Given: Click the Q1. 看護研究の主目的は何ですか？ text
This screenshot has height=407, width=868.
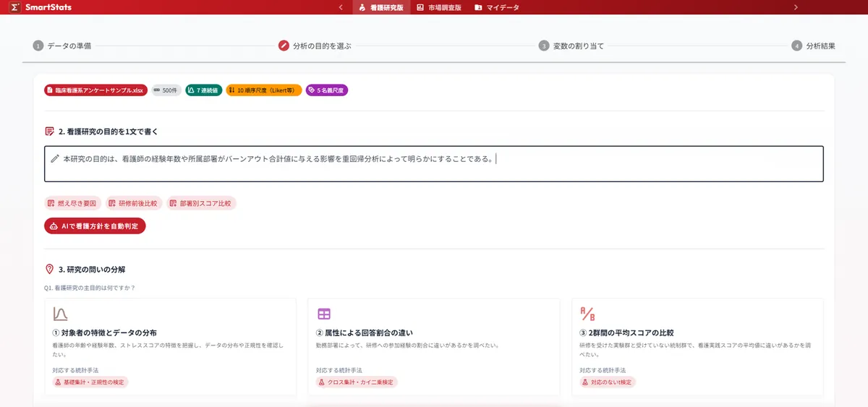Looking at the screenshot, I should [x=90, y=288].
